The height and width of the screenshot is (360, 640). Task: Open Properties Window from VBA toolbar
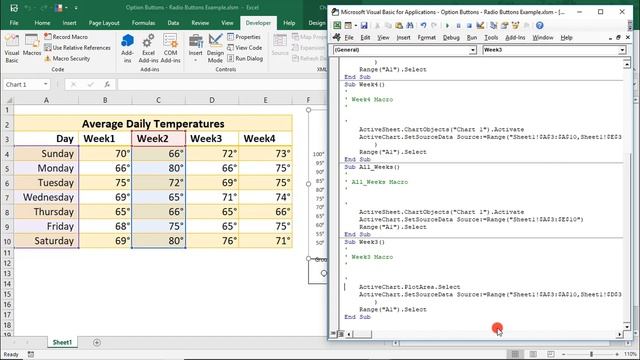point(504,25)
